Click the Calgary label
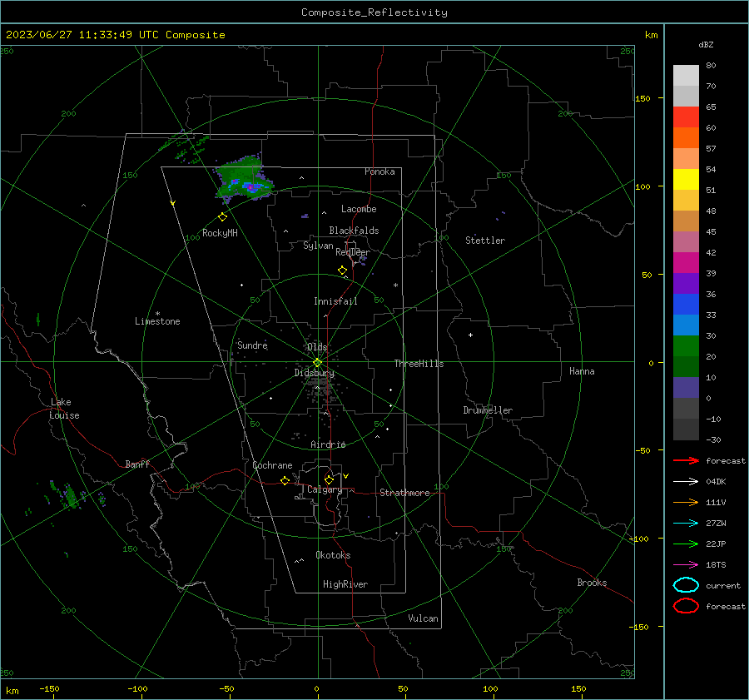This screenshot has height=700, width=749. point(325,489)
